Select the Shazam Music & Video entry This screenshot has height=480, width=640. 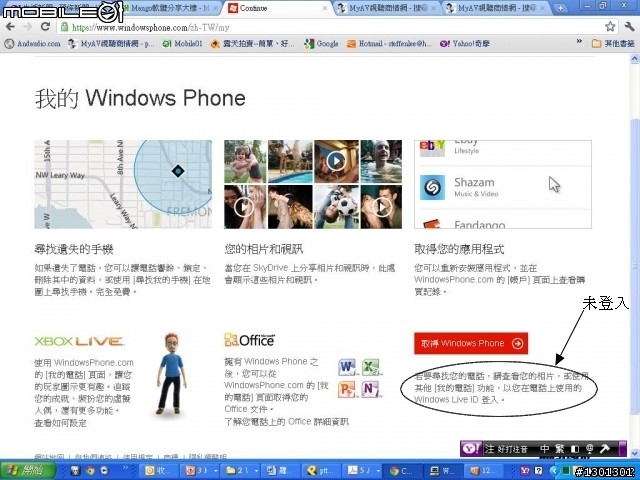503,187
